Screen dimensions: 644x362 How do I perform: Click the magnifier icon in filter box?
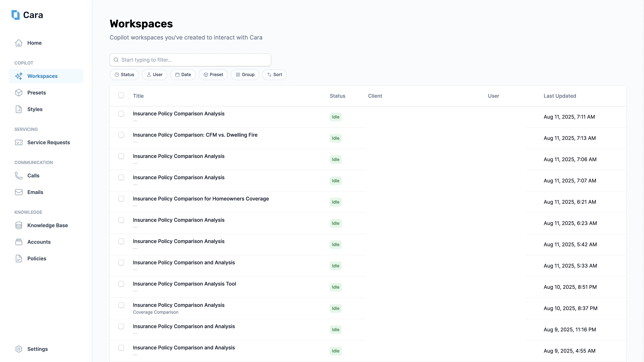(116, 60)
